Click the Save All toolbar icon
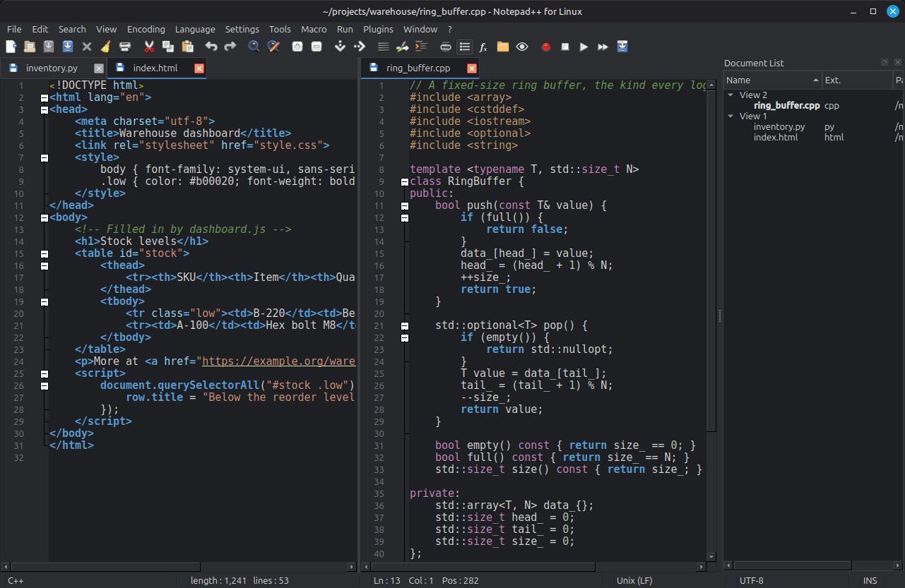Viewport: 905px width, 588px height. (68, 47)
